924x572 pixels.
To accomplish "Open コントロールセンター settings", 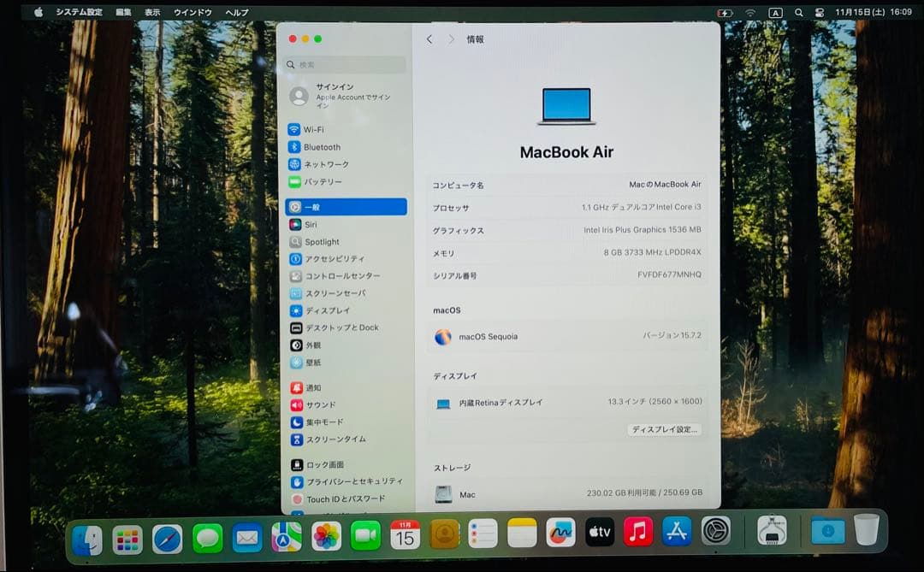I will [x=338, y=275].
